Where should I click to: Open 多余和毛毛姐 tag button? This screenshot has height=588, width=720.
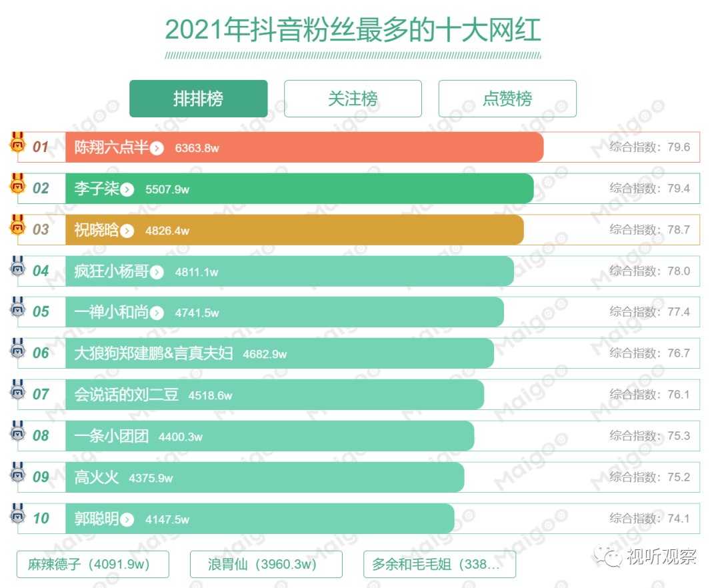(439, 564)
